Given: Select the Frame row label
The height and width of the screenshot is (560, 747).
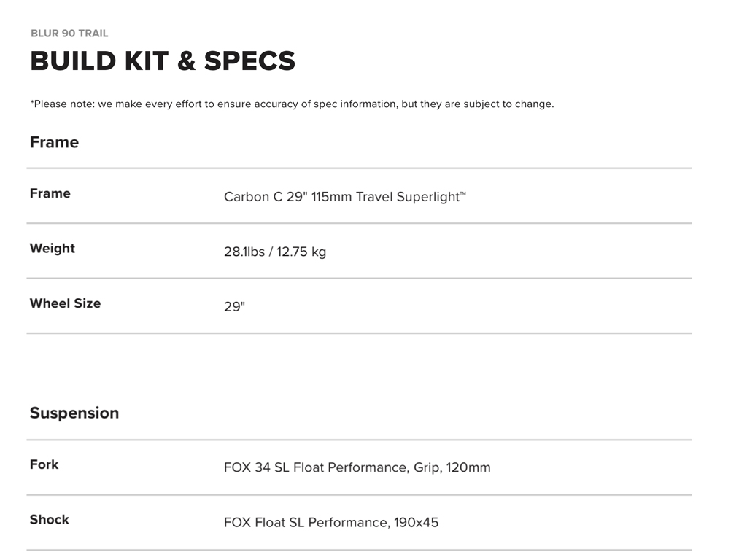Looking at the screenshot, I should [x=50, y=193].
